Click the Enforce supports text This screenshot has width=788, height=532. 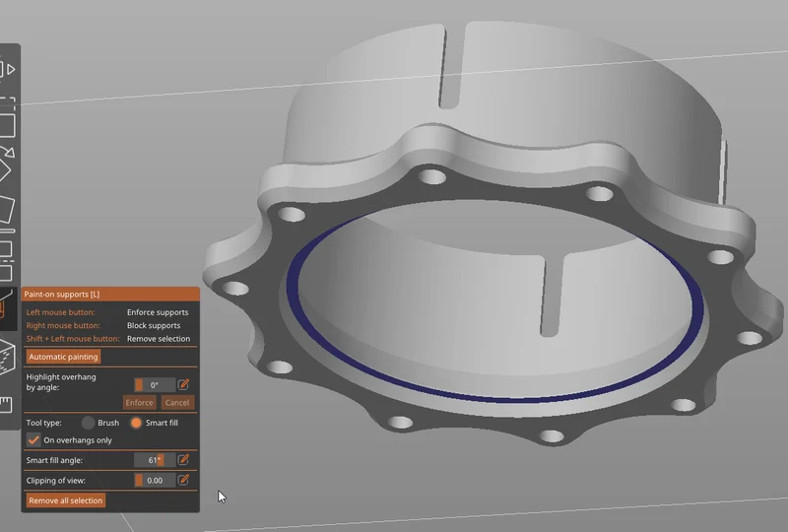(x=158, y=312)
